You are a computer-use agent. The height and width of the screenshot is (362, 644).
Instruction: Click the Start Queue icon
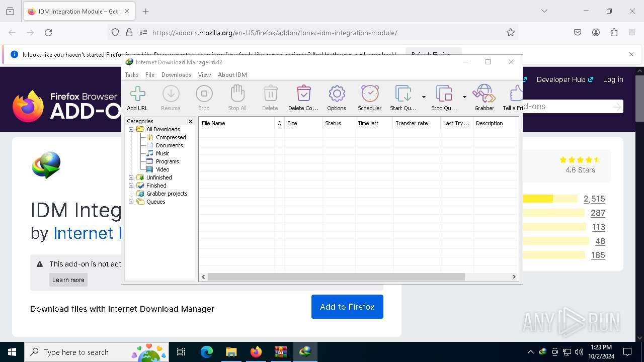(x=403, y=98)
